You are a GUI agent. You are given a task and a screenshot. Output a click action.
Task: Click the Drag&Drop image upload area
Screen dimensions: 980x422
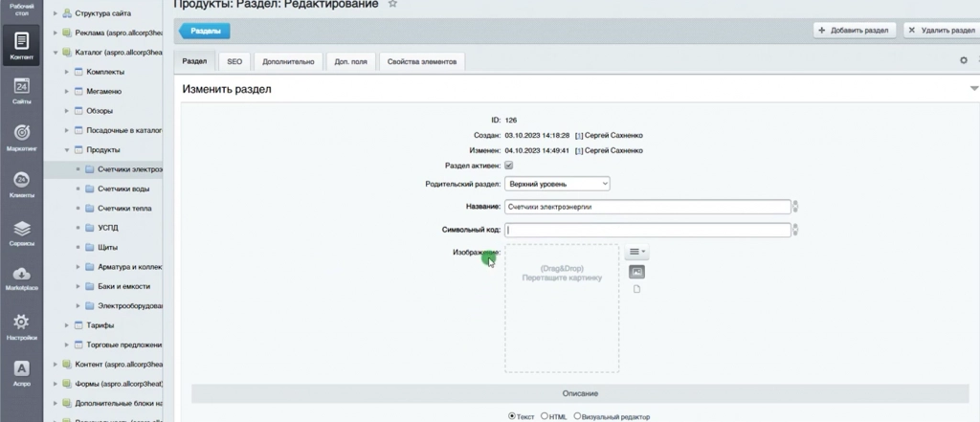562,308
